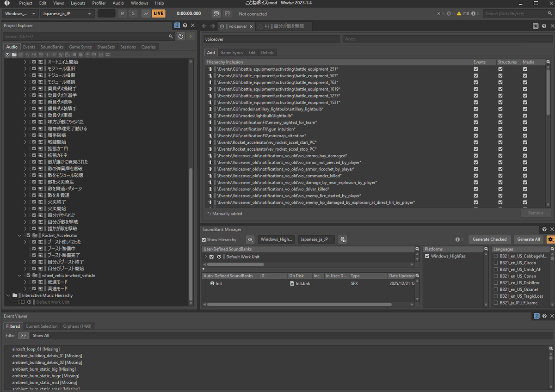Open the Layouts menu
The image size is (555, 392).
(x=78, y=3)
